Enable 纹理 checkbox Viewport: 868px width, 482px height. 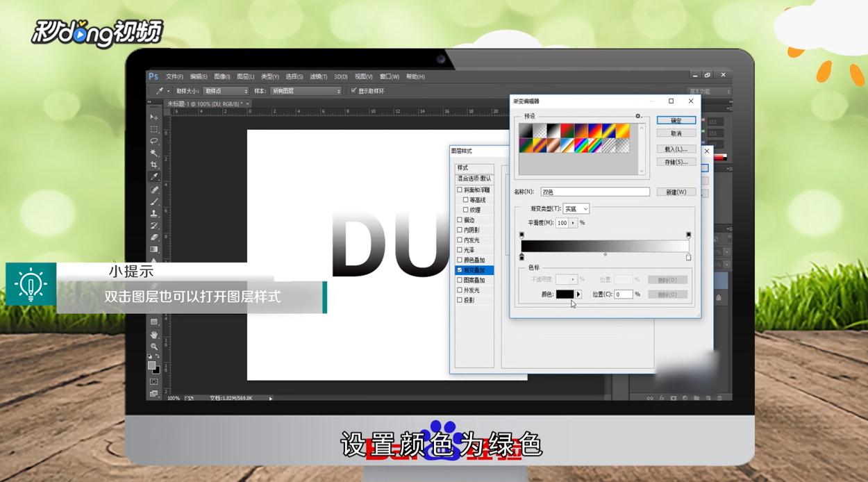pyautogui.click(x=466, y=210)
